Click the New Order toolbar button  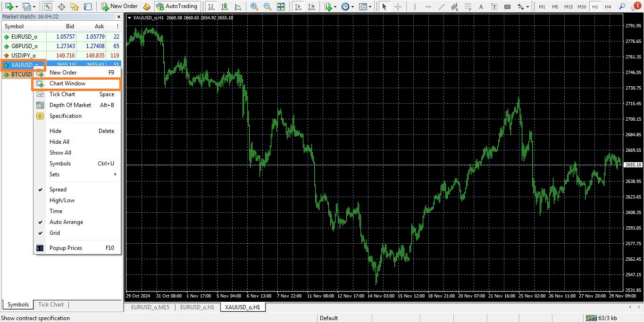[119, 7]
